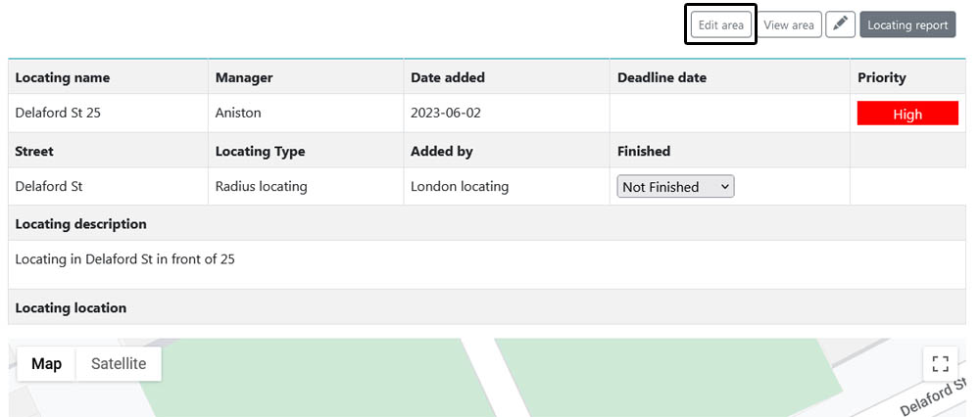Generate the Locating report
The width and height of the screenshot is (980, 417).
pos(907,25)
